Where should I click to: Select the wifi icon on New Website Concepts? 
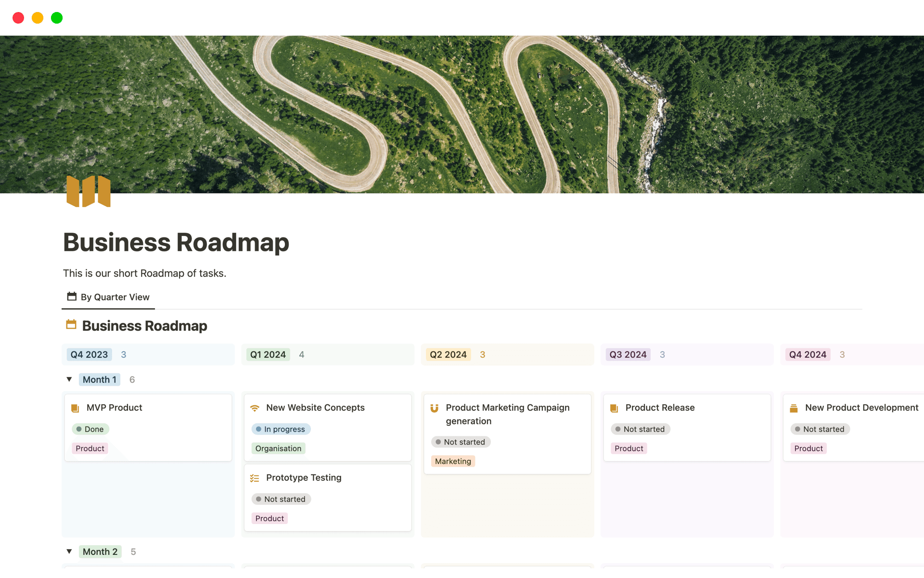(x=255, y=407)
